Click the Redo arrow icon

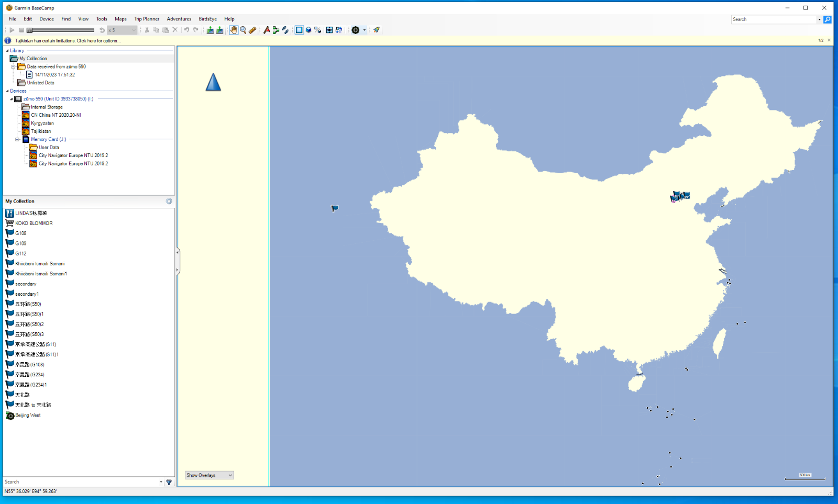tap(196, 30)
